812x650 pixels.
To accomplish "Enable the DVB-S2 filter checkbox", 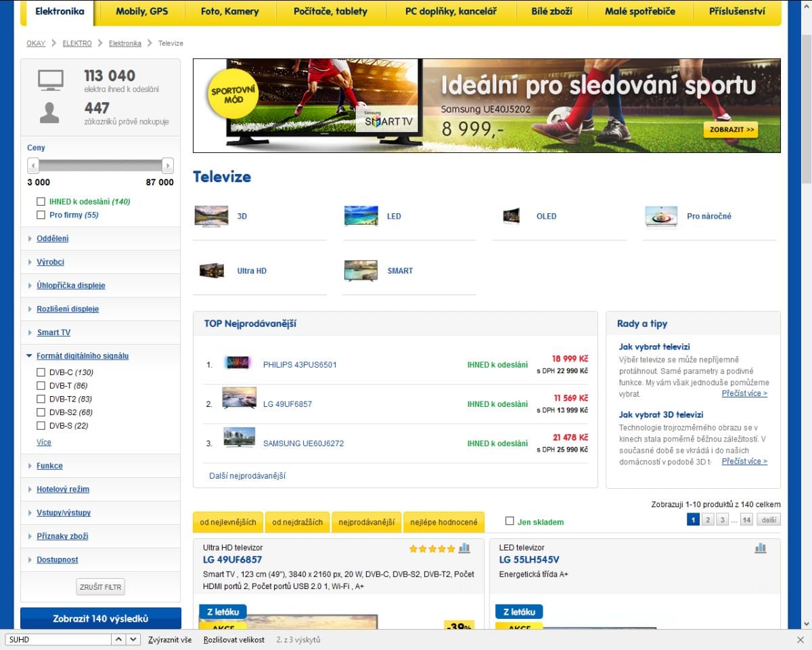I will pyautogui.click(x=41, y=412).
